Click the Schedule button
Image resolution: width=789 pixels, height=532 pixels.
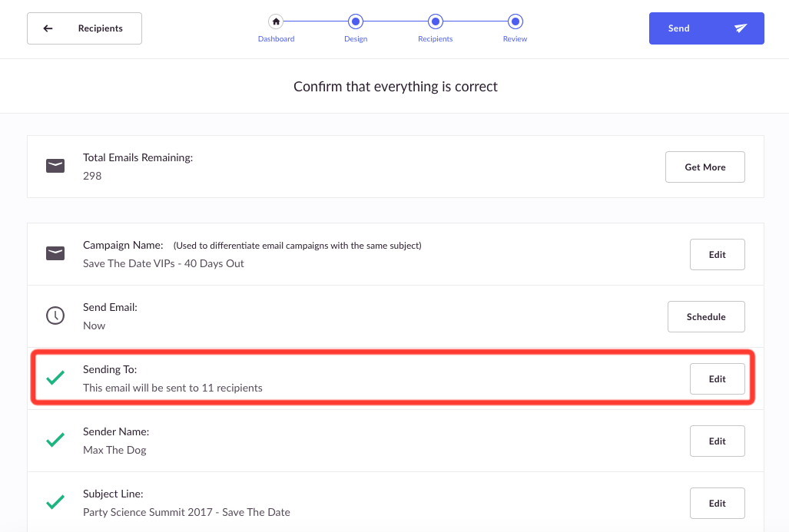tap(706, 317)
